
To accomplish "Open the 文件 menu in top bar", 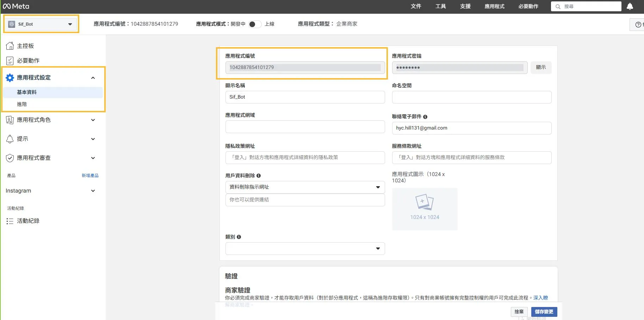I will click(x=416, y=6).
